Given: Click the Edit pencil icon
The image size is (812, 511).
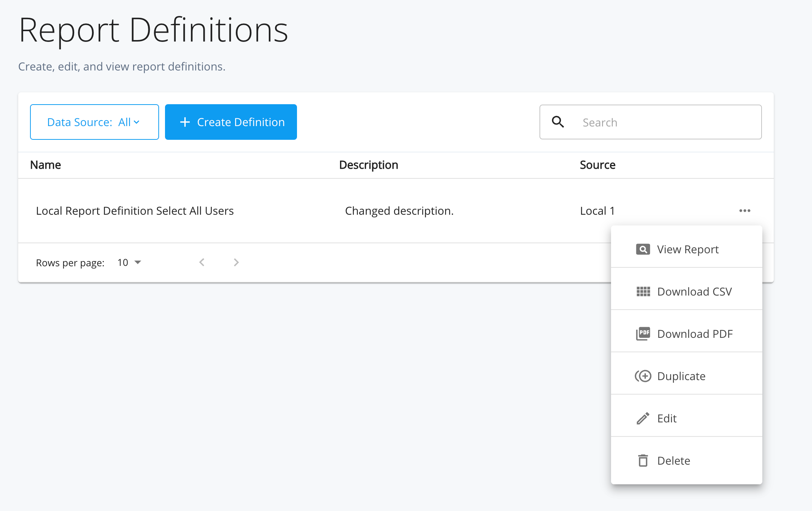Looking at the screenshot, I should pyautogui.click(x=643, y=418).
